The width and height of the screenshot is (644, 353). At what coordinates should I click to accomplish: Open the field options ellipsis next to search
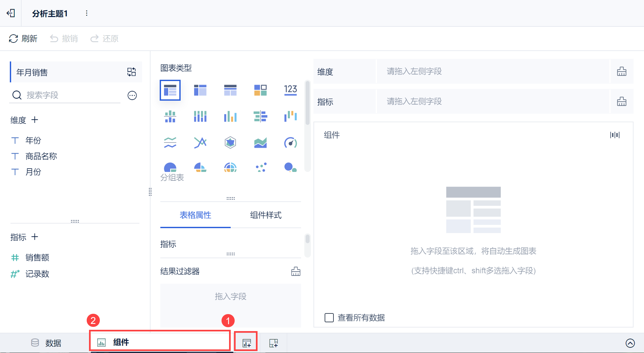pyautogui.click(x=132, y=95)
